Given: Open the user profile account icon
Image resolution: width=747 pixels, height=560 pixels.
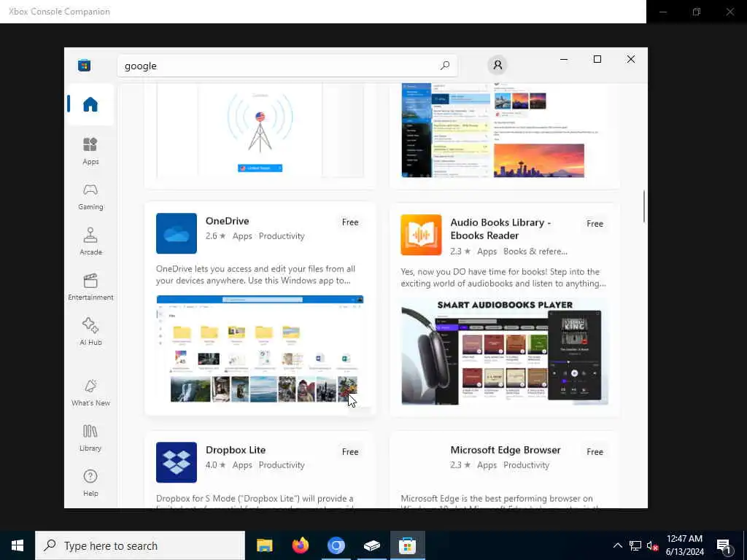Looking at the screenshot, I should (x=498, y=65).
